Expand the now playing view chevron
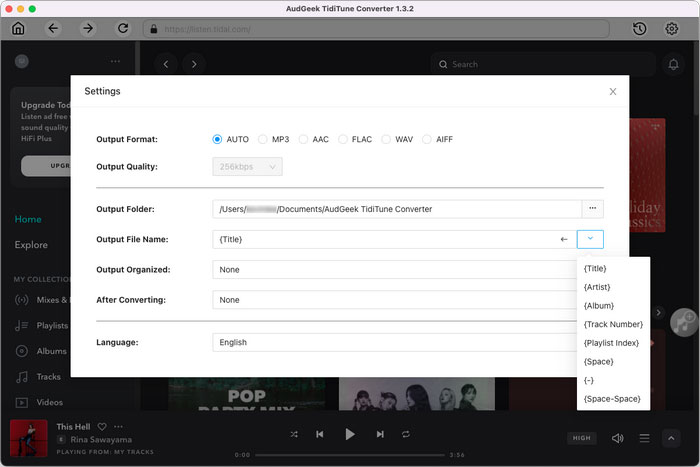The image size is (700, 467). (671, 438)
